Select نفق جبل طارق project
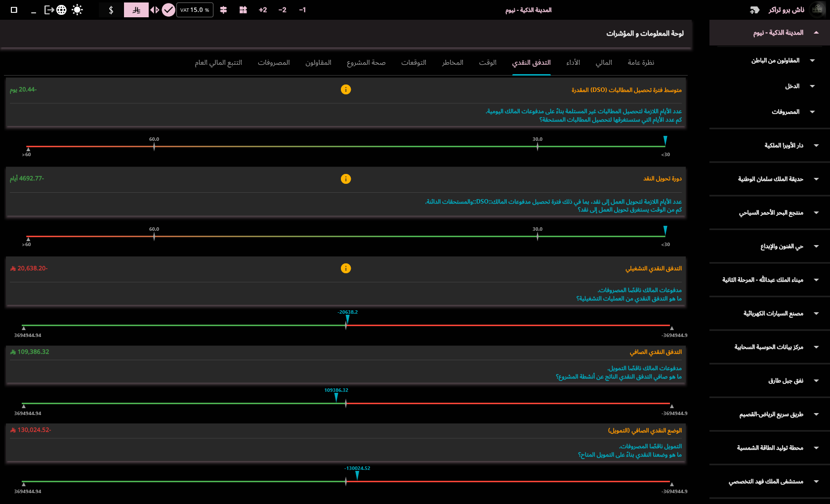830x504 pixels. click(786, 380)
